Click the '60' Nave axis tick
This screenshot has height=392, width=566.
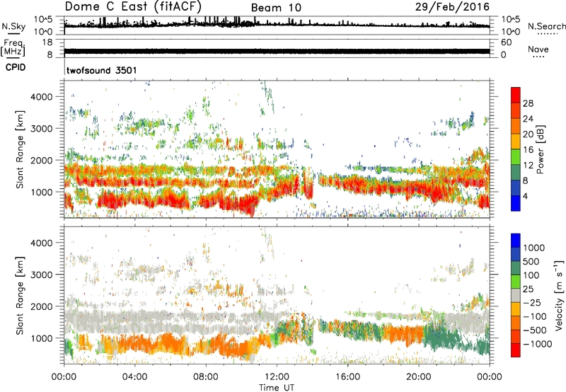click(506, 42)
